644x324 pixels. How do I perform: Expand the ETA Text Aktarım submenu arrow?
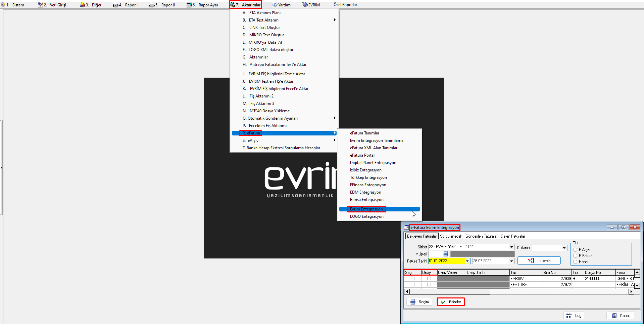click(x=335, y=20)
